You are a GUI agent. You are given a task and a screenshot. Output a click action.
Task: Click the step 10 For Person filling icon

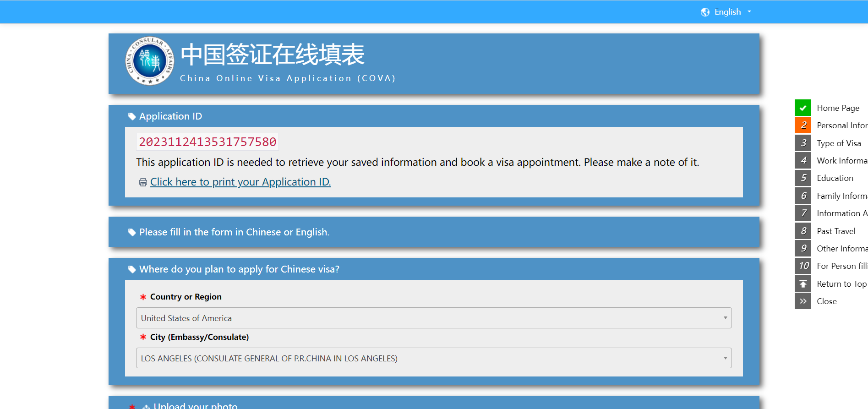point(802,266)
